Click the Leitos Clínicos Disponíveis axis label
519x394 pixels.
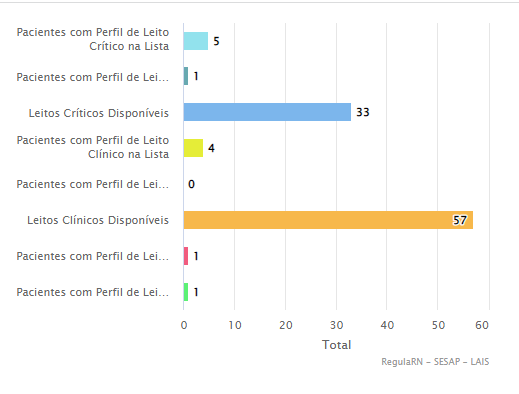(98, 220)
